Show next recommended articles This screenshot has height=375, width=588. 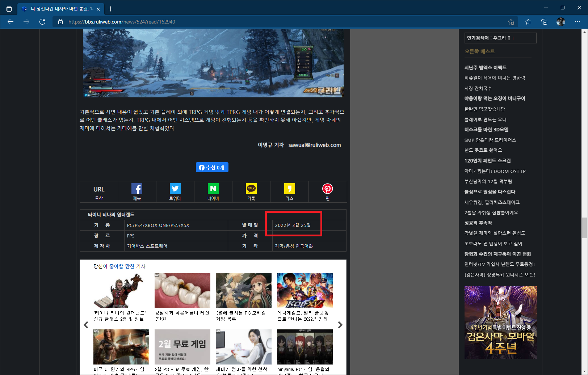pyautogui.click(x=340, y=325)
